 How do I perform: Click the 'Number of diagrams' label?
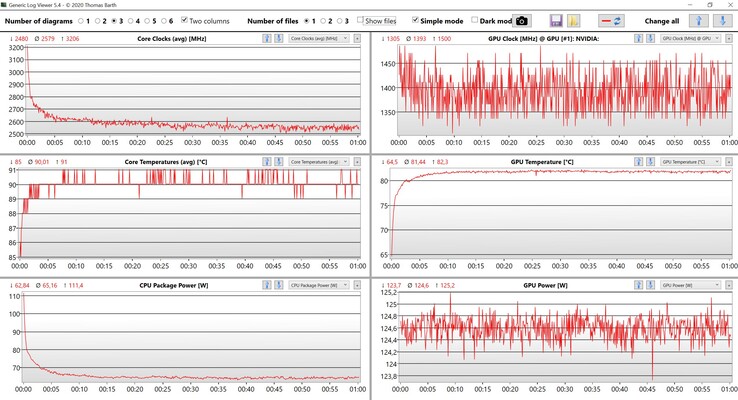click(x=39, y=21)
